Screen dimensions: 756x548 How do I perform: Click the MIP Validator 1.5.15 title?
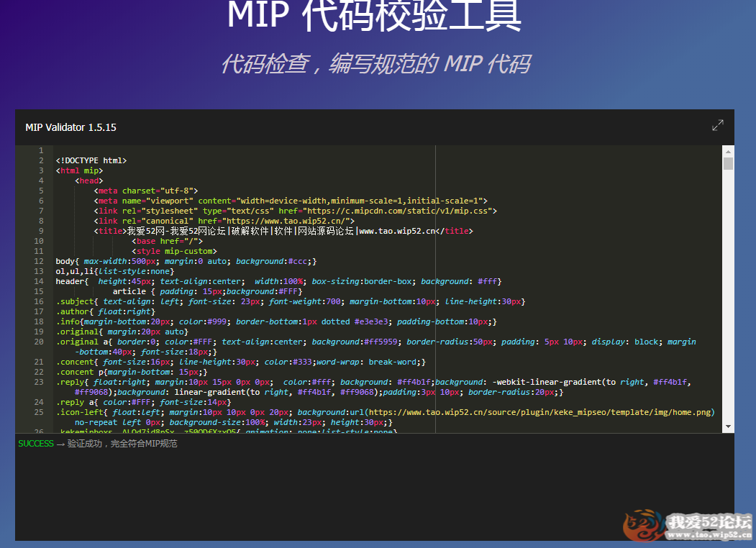point(71,128)
